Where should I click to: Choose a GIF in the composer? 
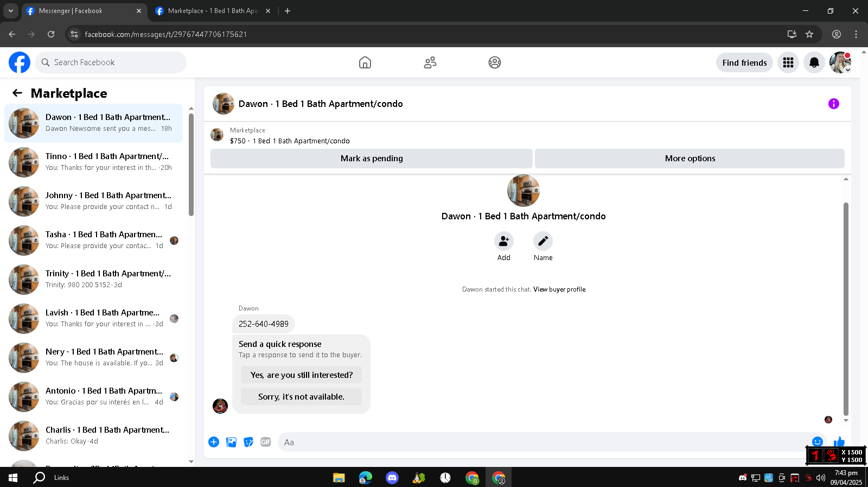tap(266, 442)
